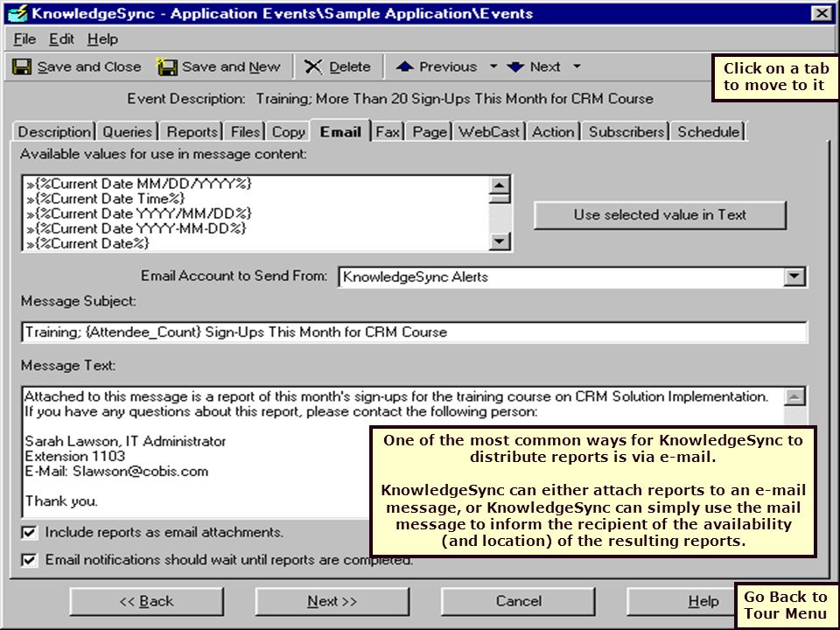Screen dimensions: 840x630
Task: Select {%Current Date%} value
Action: coord(87,243)
